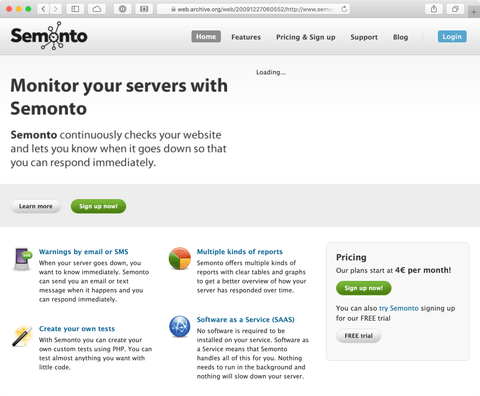Go back with the browser back arrow
This screenshot has height=396, width=480.
(43, 9)
